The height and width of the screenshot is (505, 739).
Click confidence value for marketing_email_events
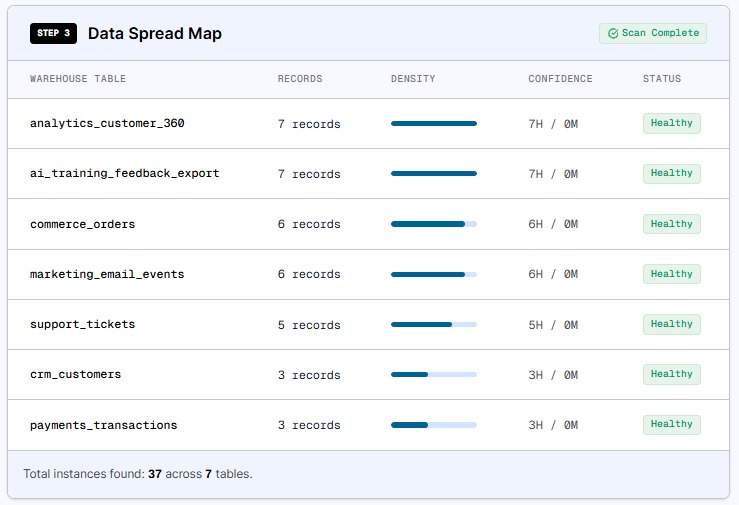coord(553,274)
